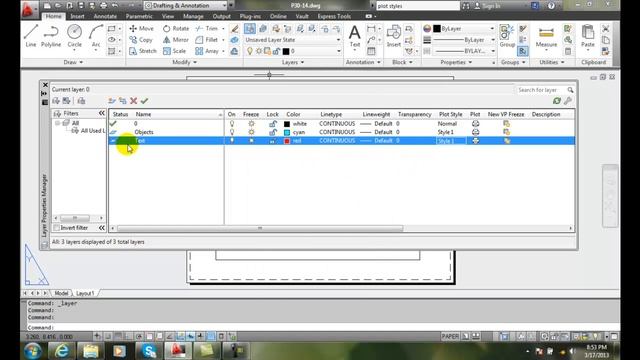Image resolution: width=640 pixels, height=360 pixels.
Task: Expand the Layers panel
Action: pyautogui.click(x=293, y=62)
